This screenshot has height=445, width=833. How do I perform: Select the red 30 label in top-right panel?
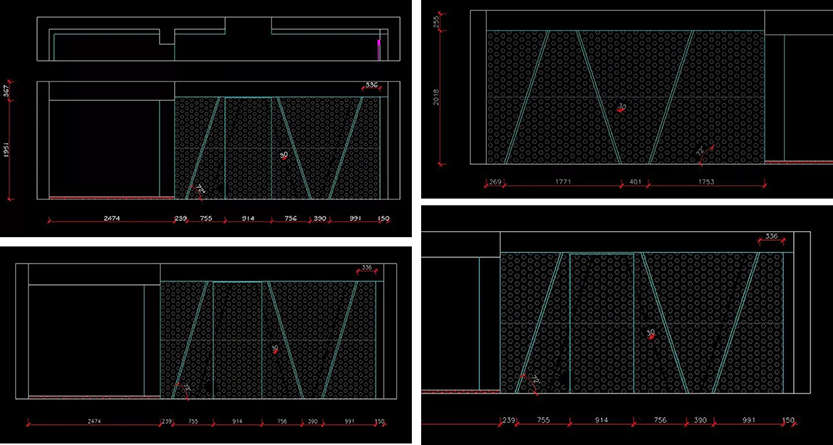(621, 106)
